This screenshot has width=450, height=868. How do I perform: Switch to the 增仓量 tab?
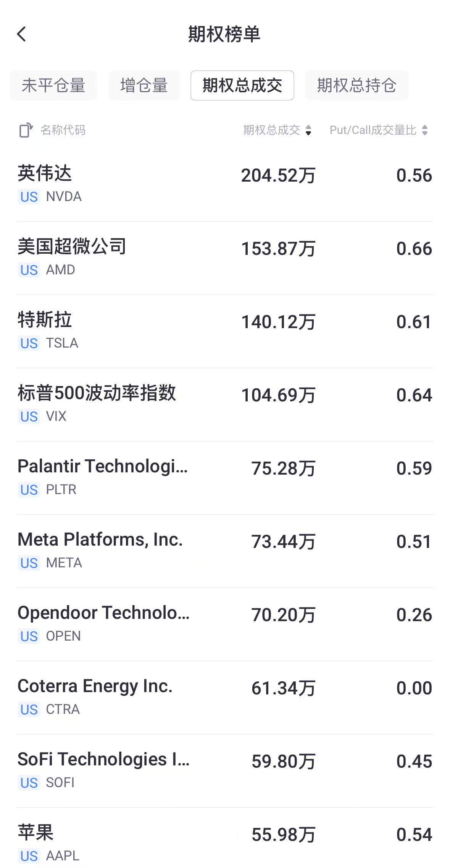pos(144,85)
